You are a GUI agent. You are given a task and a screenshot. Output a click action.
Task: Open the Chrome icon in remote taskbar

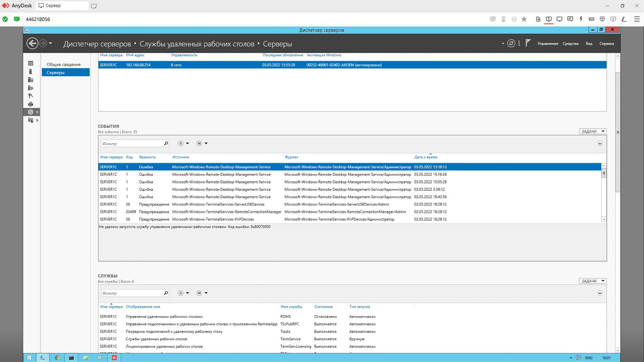(57, 358)
